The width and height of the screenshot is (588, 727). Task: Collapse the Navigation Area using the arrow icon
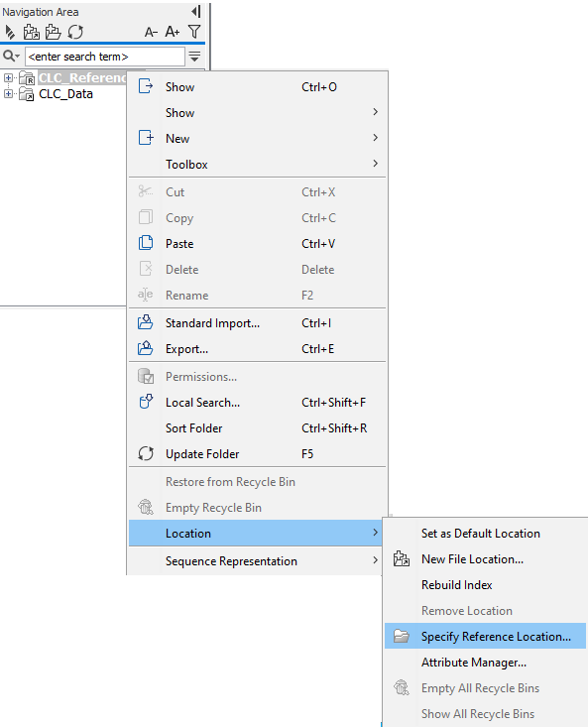coord(196,11)
